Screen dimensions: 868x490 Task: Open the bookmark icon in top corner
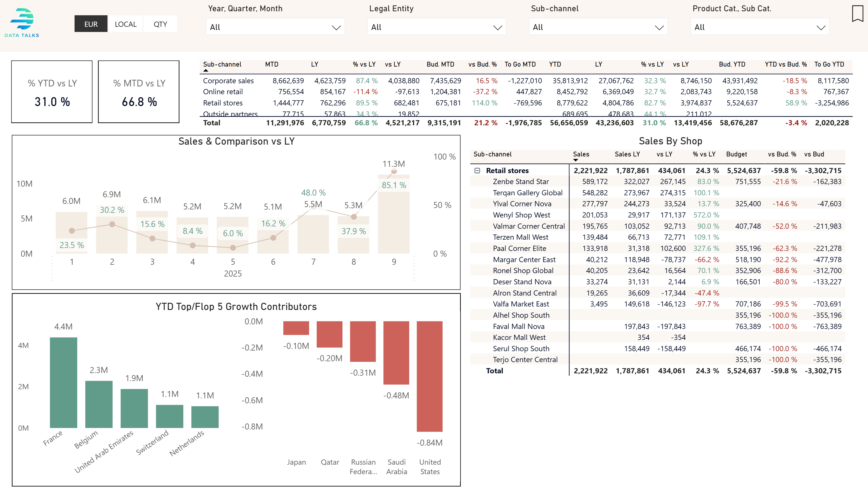[x=857, y=14]
